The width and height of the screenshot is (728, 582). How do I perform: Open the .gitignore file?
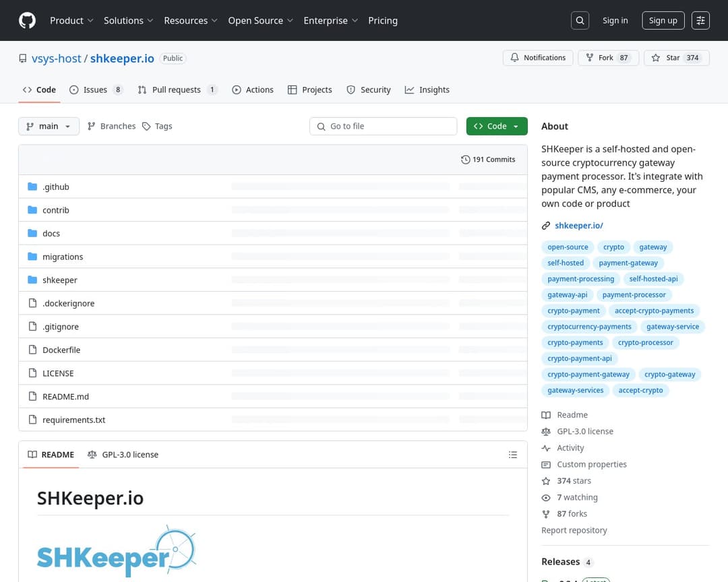point(61,326)
